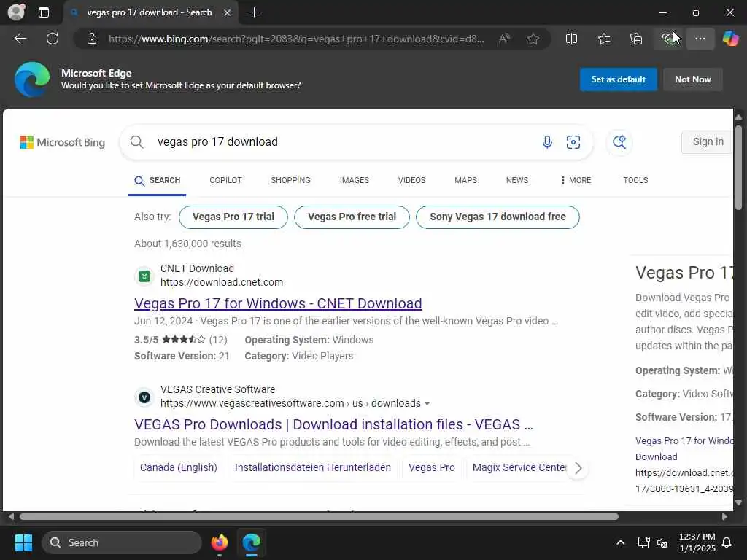This screenshot has height=560, width=747.
Task: Switch to the COPILOT tab
Action: pos(225,181)
